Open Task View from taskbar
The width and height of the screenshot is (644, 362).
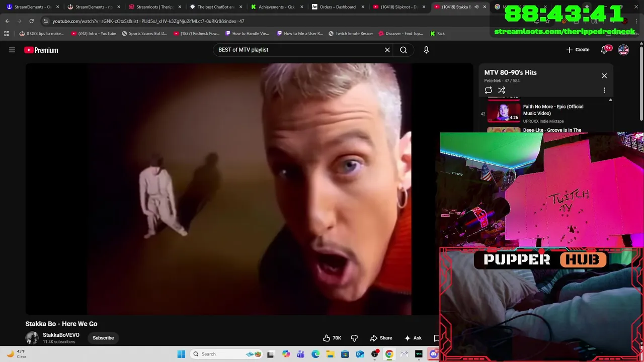(270, 354)
